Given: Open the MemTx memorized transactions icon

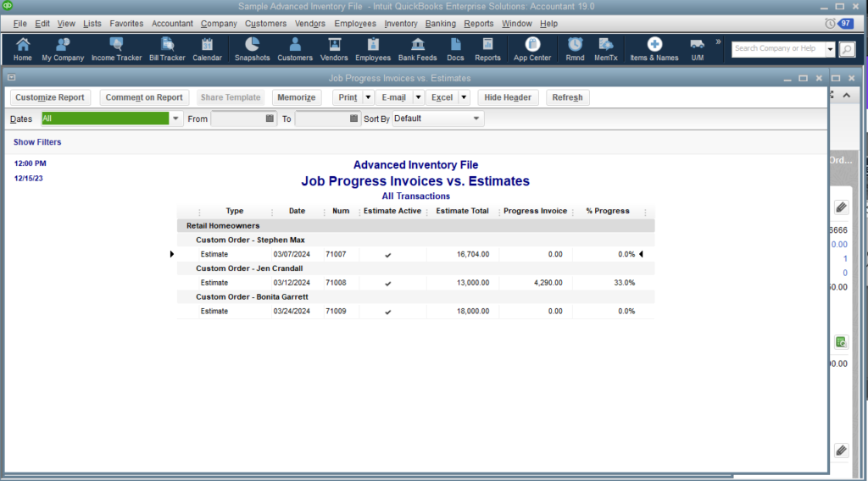Looking at the screenshot, I should (x=605, y=48).
